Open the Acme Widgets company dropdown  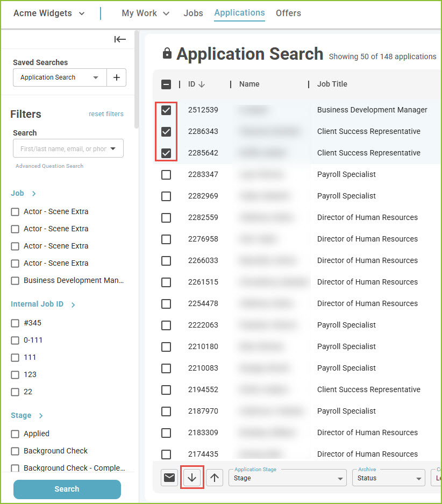click(49, 13)
